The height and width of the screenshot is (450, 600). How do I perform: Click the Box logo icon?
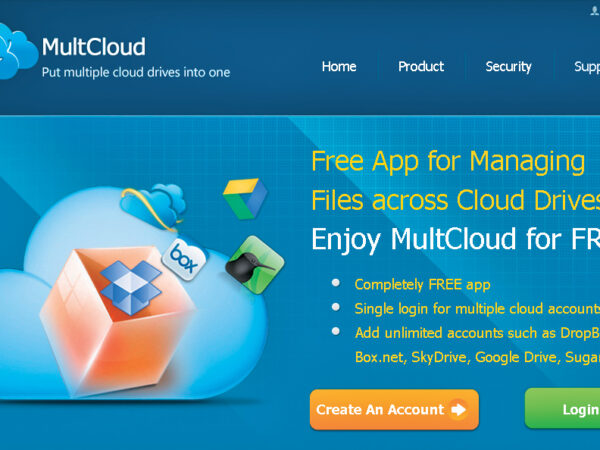(x=184, y=260)
